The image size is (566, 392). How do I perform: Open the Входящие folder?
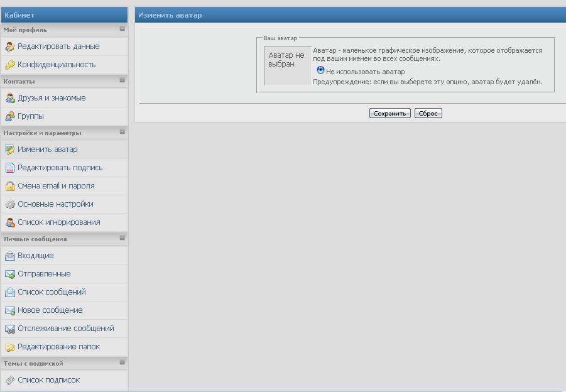point(36,256)
